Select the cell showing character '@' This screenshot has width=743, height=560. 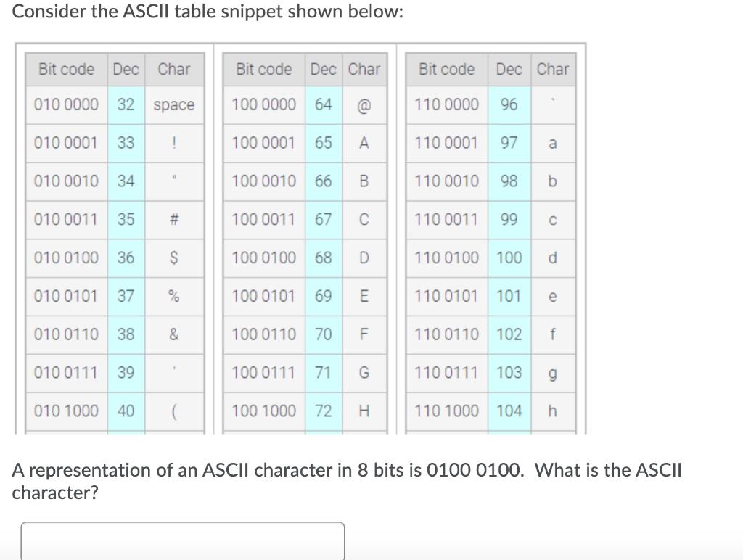coord(365,104)
